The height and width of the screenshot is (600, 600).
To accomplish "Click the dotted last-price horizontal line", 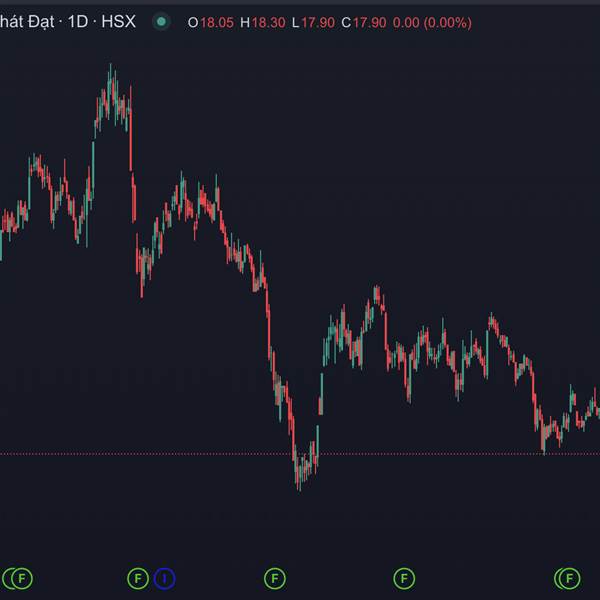I will click(300, 454).
